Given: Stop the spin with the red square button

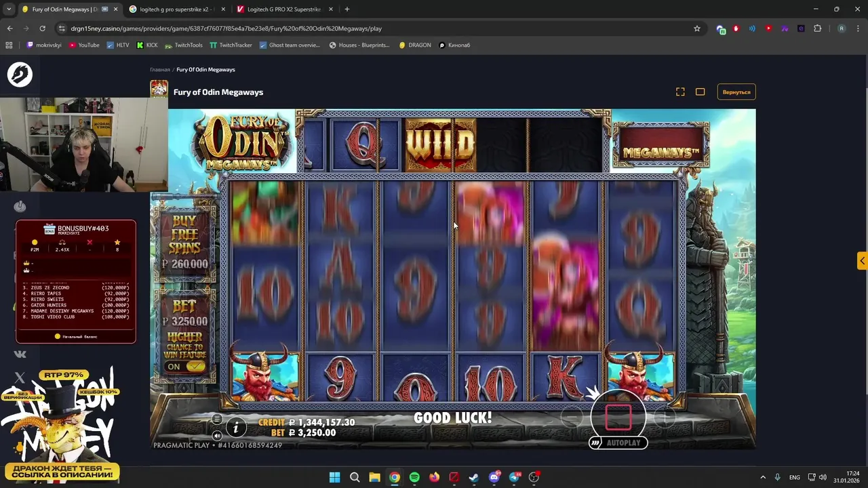Looking at the screenshot, I should click(618, 418).
